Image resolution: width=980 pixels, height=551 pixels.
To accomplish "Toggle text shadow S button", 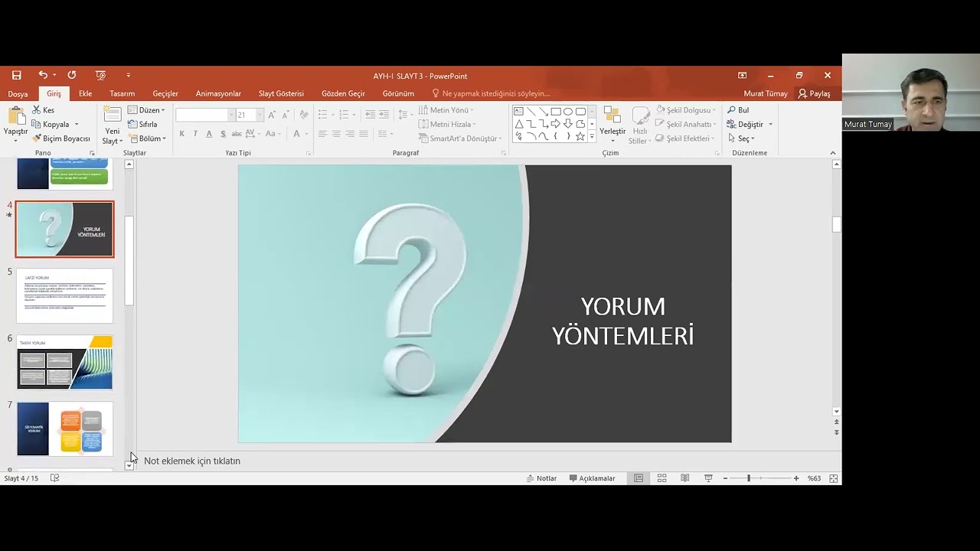I will pyautogui.click(x=223, y=134).
